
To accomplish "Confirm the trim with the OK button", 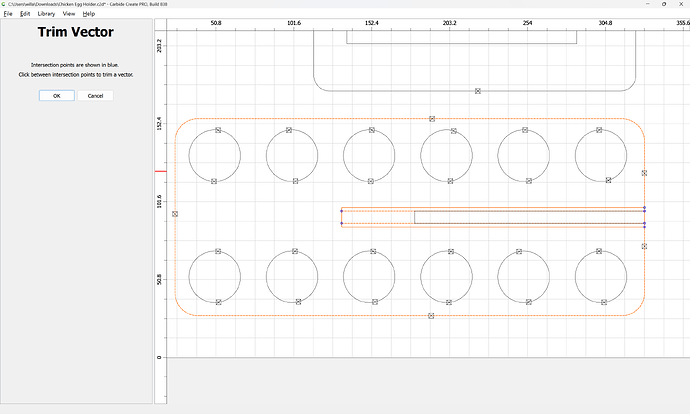I will [56, 96].
